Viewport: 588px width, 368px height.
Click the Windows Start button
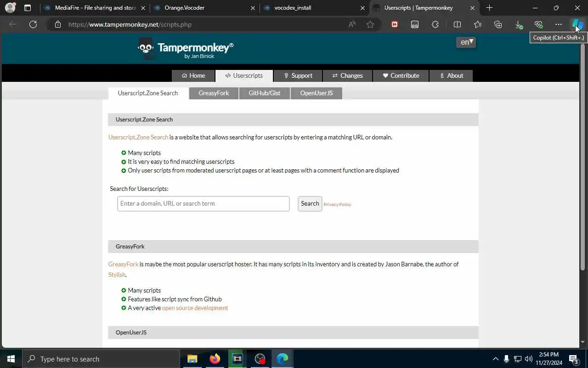[11, 359]
